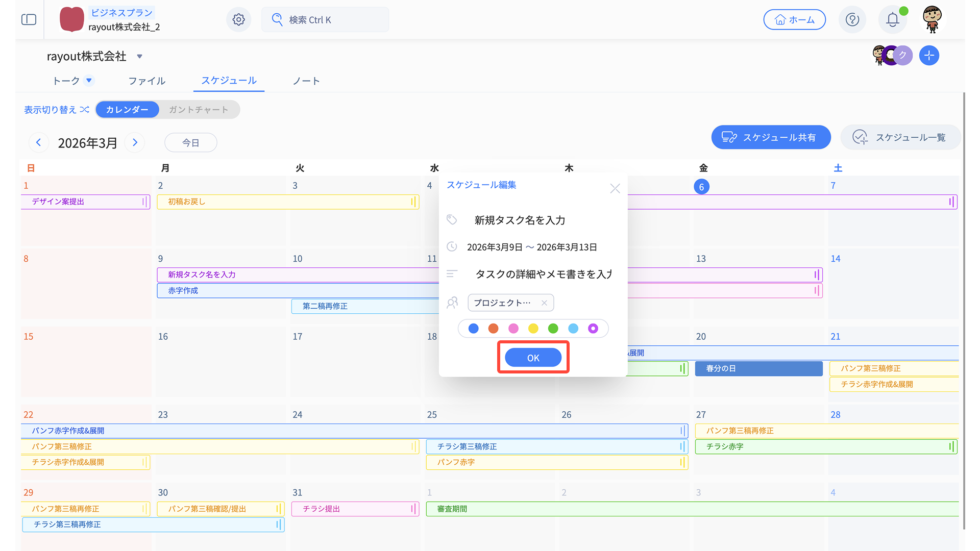Open settings gear next to company name
The height and width of the screenshot is (551, 980).
(238, 19)
